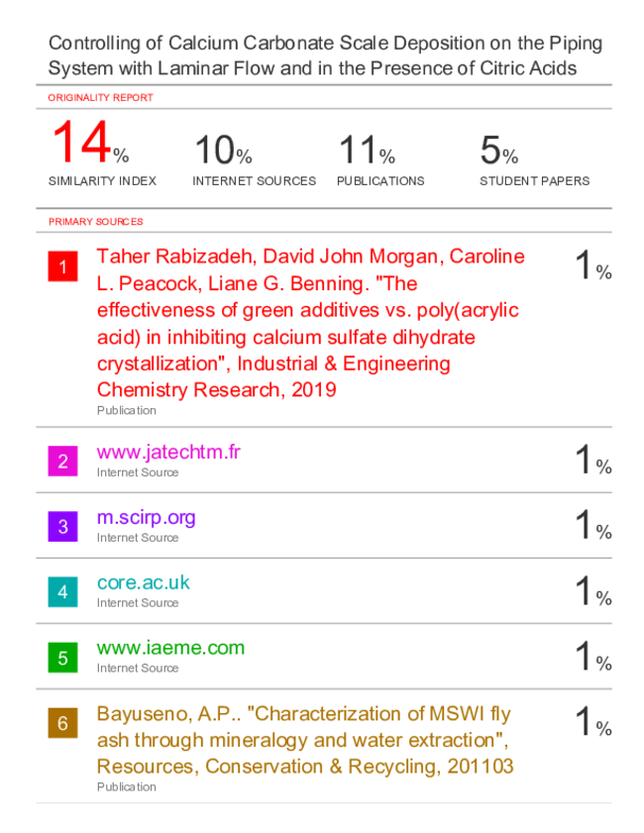Click the Primary Sources heading
644x833 pixels.
pyautogui.click(x=96, y=222)
